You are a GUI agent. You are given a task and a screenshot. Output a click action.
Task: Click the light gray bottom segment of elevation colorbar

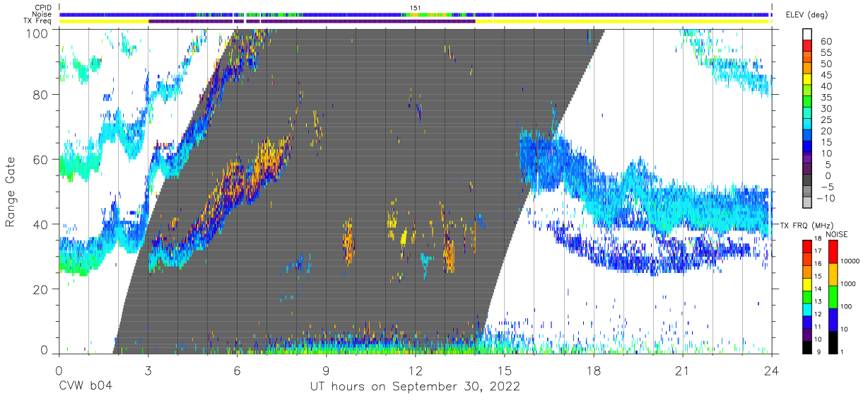pos(807,204)
